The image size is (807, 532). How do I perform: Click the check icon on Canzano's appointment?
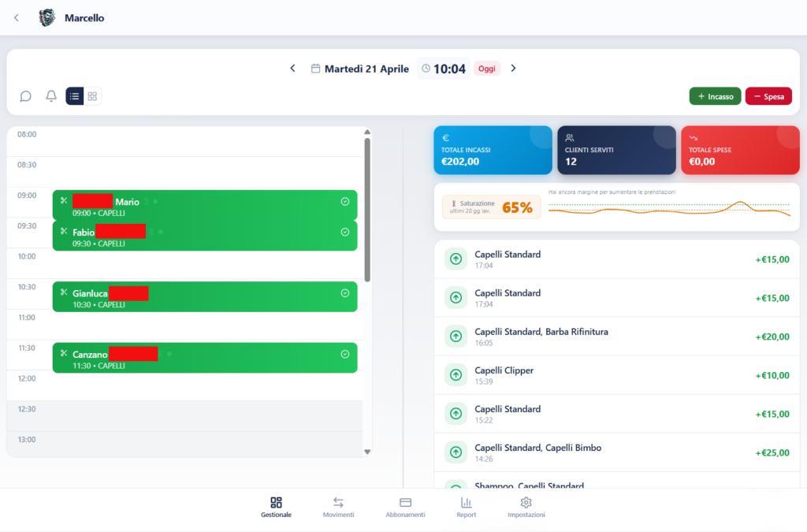point(345,354)
